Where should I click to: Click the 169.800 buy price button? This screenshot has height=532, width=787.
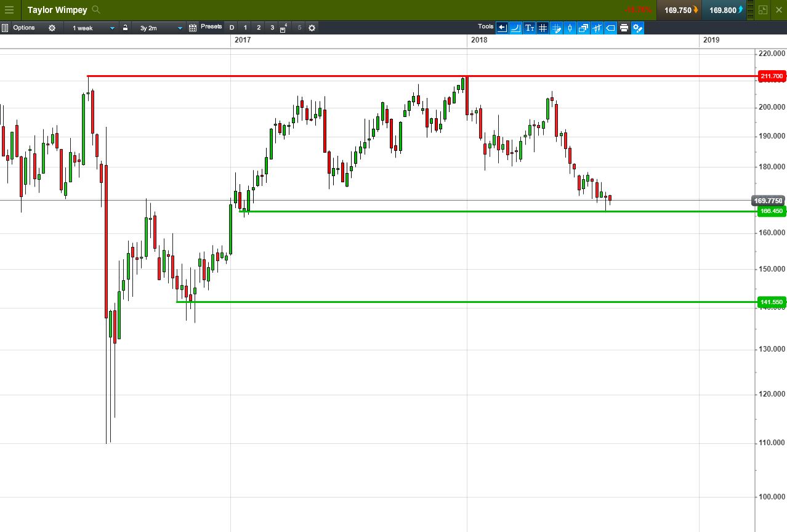tap(725, 10)
